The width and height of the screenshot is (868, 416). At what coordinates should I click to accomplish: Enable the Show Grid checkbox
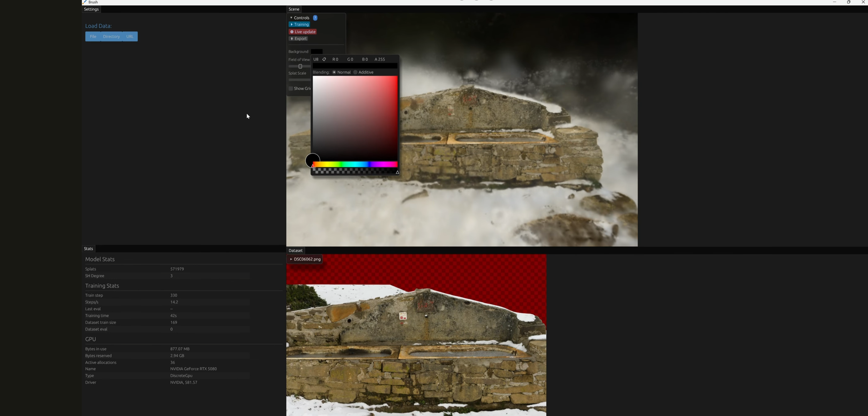pos(291,88)
